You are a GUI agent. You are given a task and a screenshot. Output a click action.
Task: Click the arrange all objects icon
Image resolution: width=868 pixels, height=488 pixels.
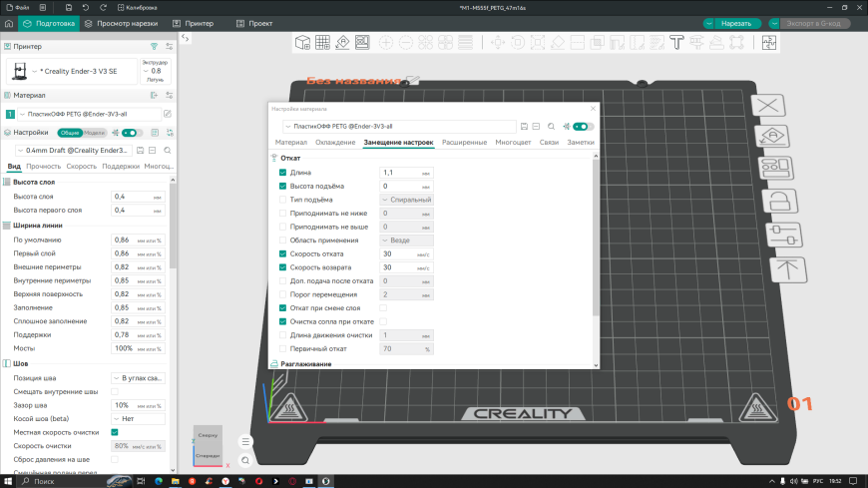(362, 43)
